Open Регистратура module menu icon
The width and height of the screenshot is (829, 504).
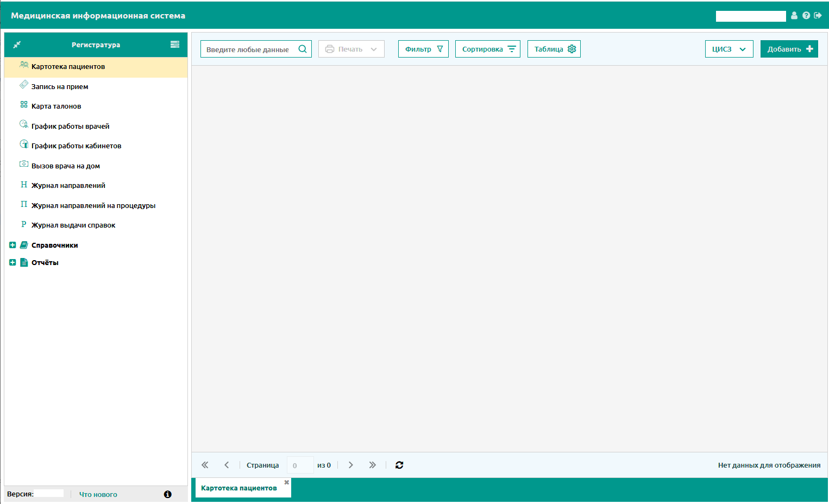(x=175, y=45)
